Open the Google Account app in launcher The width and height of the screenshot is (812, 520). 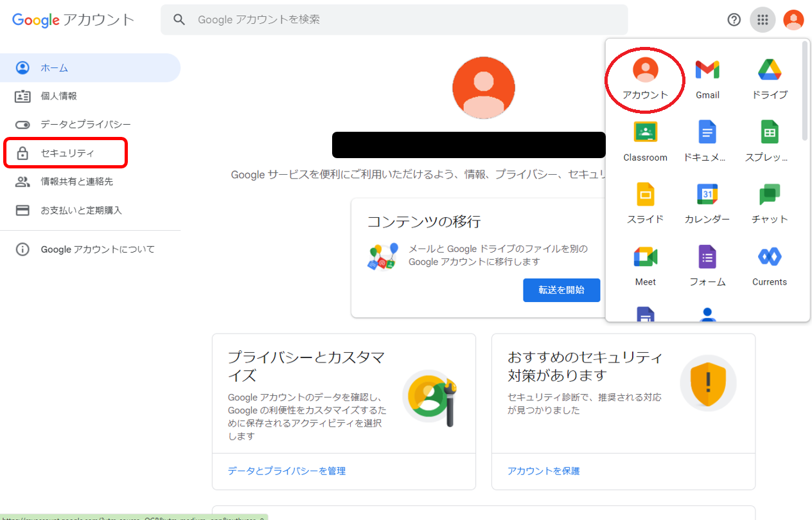[645, 78]
